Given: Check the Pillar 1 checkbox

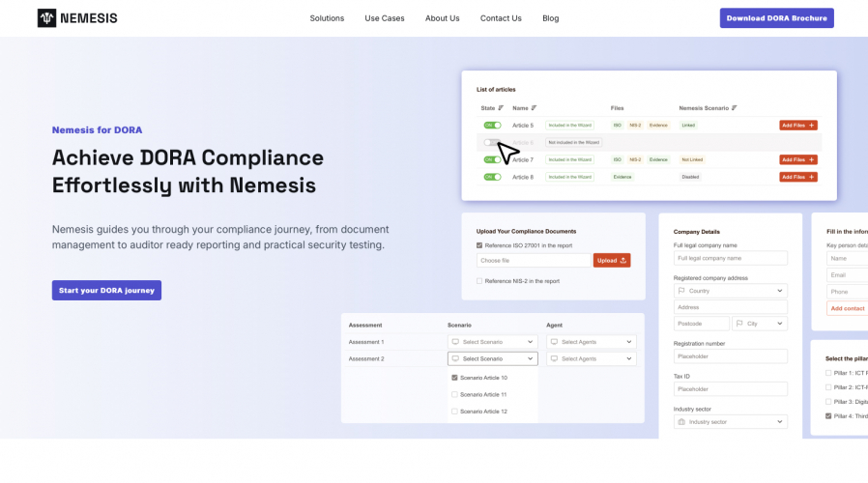Looking at the screenshot, I should pos(828,373).
